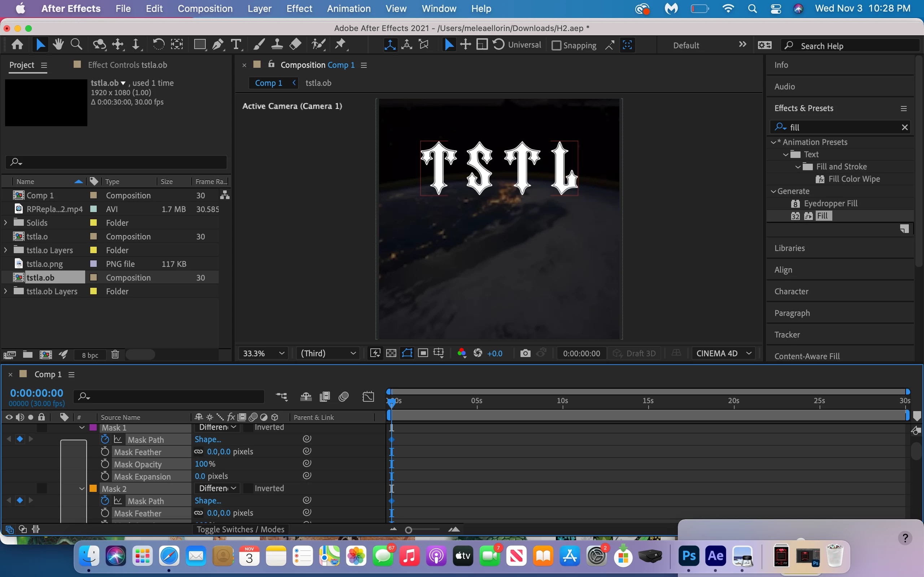This screenshot has height=577, width=924.
Task: Open the CINEMA 4D renderer dropdown
Action: 724,353
